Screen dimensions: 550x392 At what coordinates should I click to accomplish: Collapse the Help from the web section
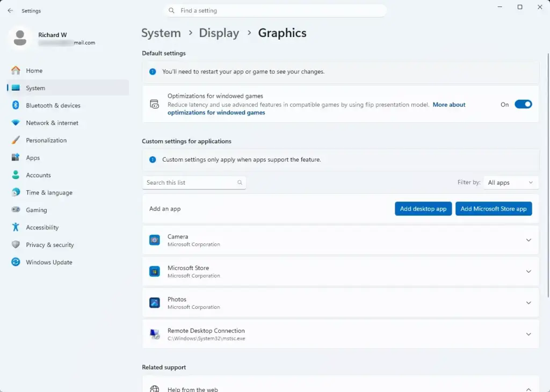[529, 389]
